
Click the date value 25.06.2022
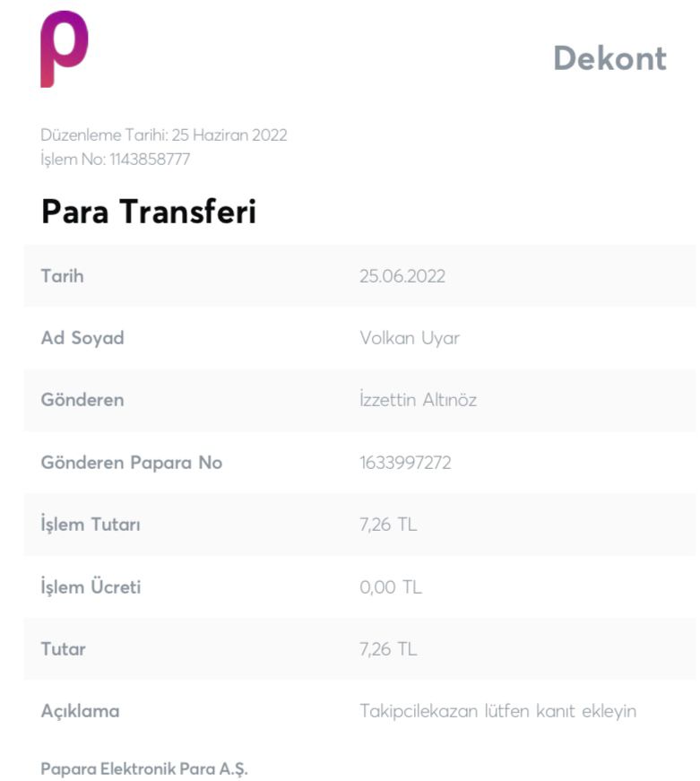402,276
